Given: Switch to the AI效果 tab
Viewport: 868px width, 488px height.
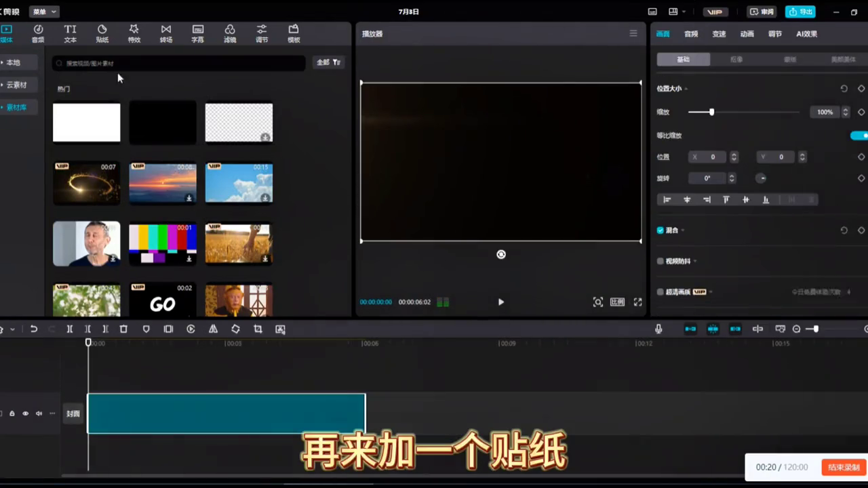Looking at the screenshot, I should (806, 34).
